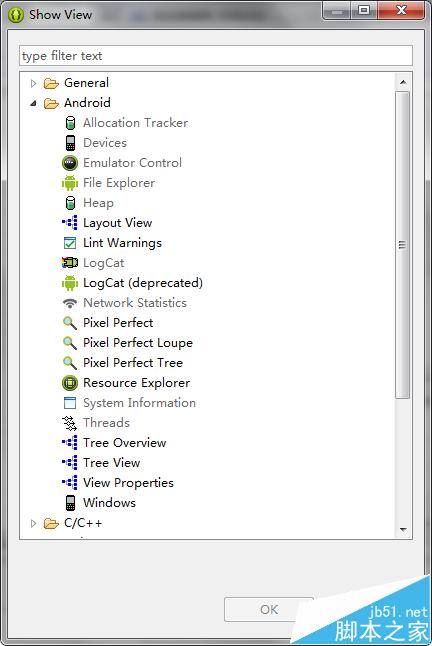
Task: Click the Layout View hierarchy icon
Action: (x=70, y=222)
